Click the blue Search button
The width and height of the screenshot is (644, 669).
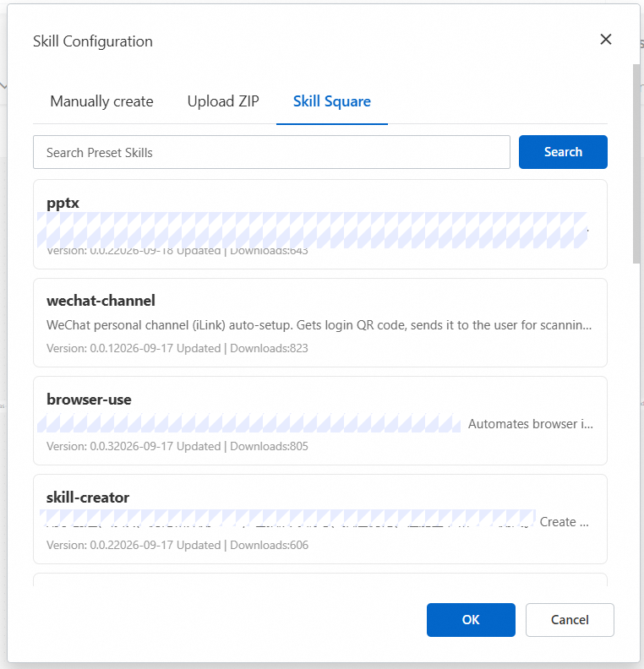tap(563, 152)
